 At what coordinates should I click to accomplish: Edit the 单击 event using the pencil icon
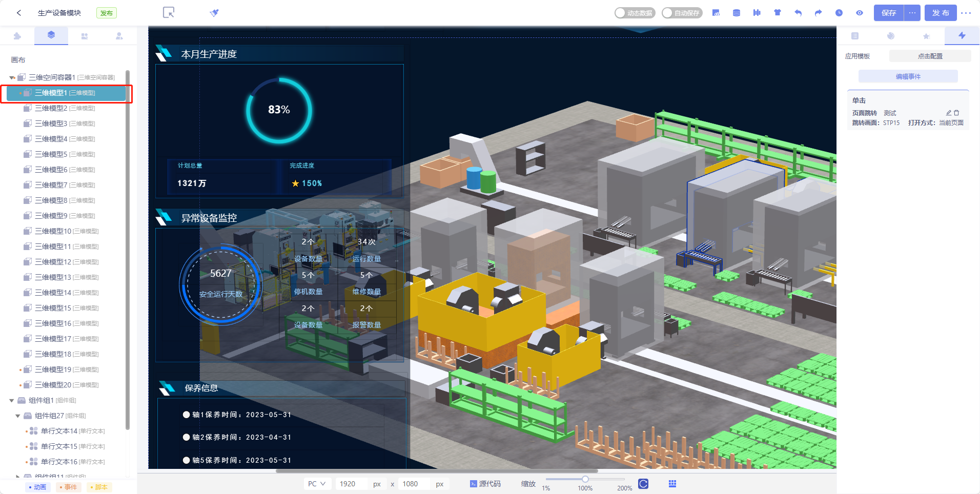point(948,113)
